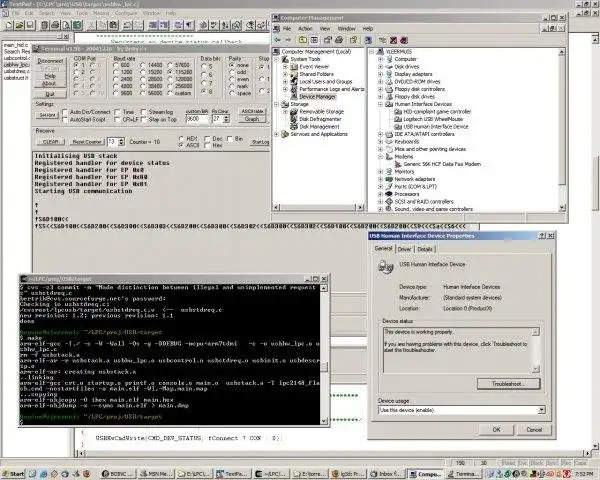Viewport: 600px width, 480px height.
Task: Open MSN Messenger taskbar button
Action: 156,473
